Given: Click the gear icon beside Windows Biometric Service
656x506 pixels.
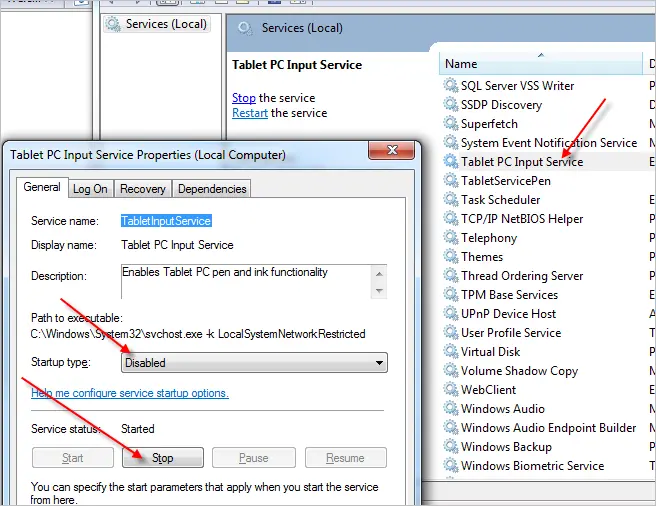Looking at the screenshot, I should click(451, 465).
